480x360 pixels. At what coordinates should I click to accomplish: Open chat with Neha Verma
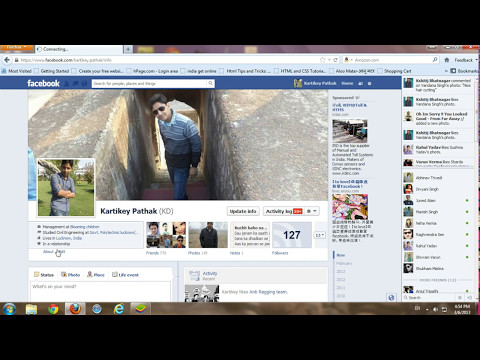point(437,223)
